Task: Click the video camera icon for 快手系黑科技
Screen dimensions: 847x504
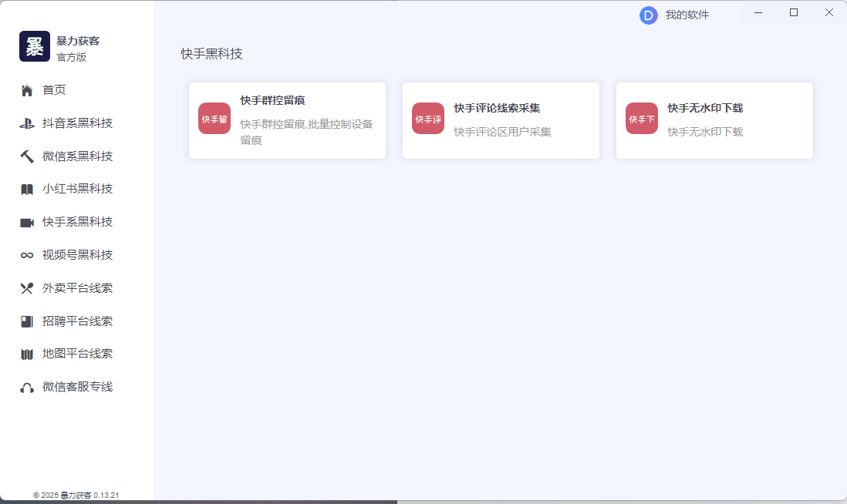Action: (x=27, y=223)
